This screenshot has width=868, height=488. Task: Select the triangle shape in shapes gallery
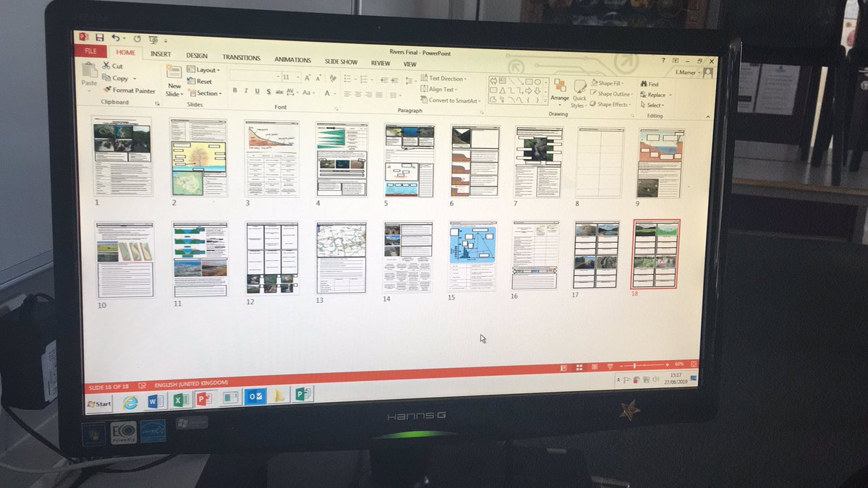click(502, 91)
